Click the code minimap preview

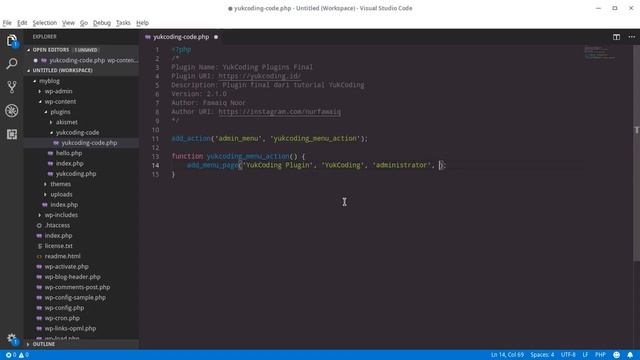coord(600,53)
